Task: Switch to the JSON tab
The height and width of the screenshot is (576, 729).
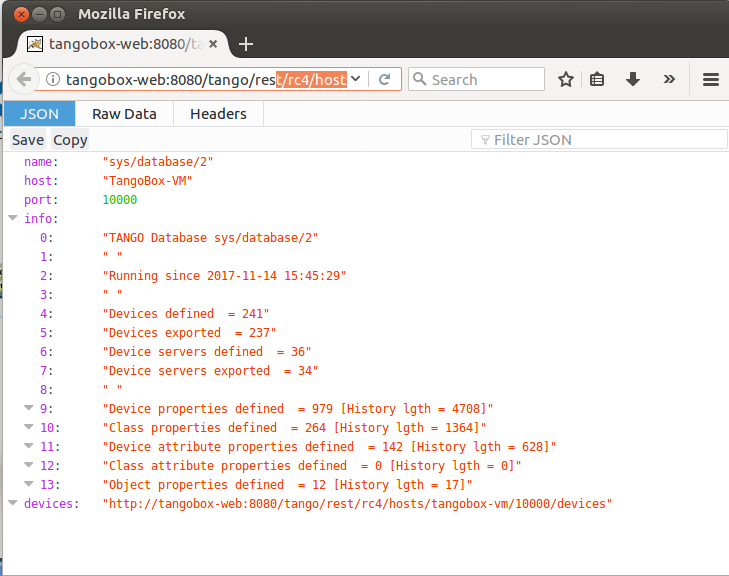Action: click(40, 114)
